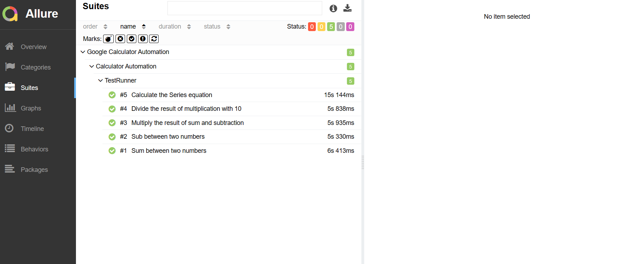
Task: Download the suites CSV via download icon
Action: coord(348,8)
